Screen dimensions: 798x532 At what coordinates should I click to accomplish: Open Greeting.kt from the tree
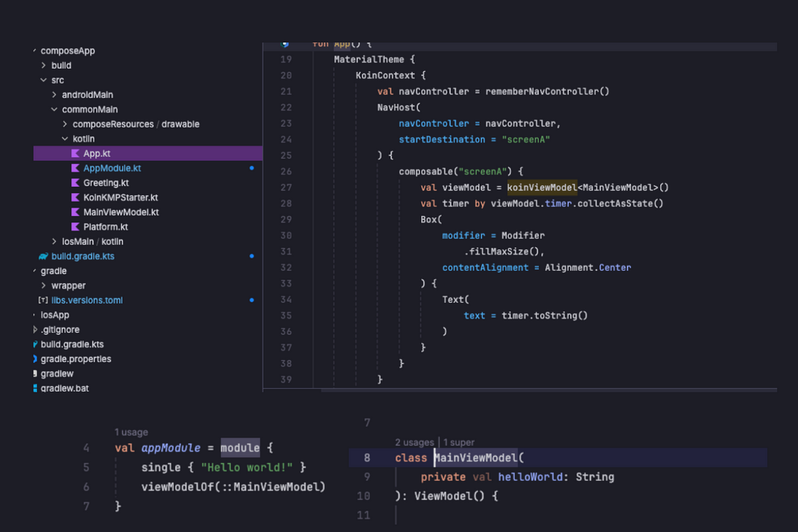(x=106, y=183)
